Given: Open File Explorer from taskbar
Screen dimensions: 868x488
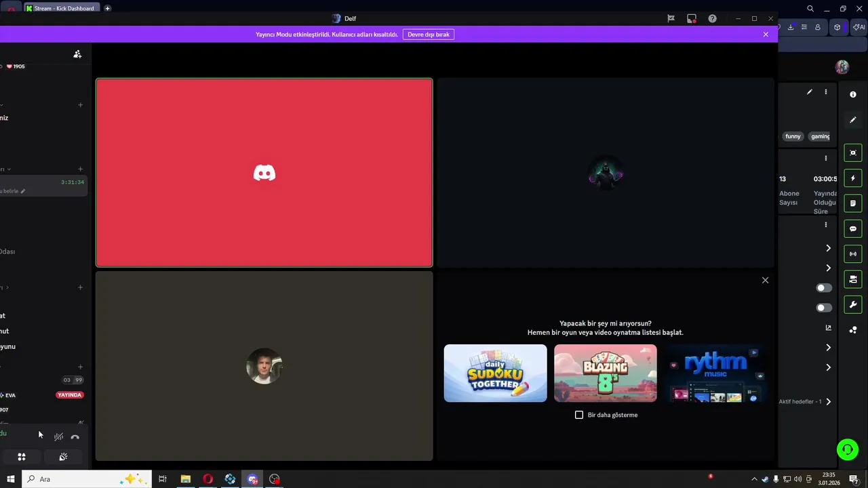Looking at the screenshot, I should point(185,479).
